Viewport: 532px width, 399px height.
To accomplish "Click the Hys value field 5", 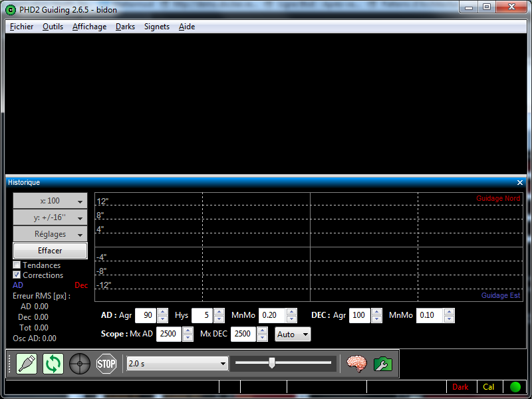I will 202,315.
